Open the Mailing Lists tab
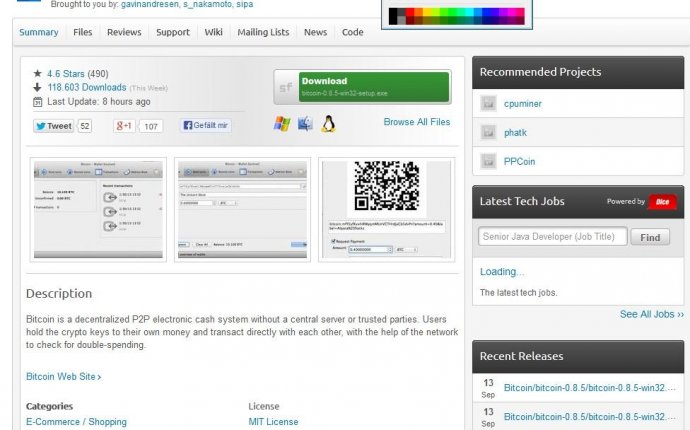The width and height of the screenshot is (690, 430). pos(263,32)
